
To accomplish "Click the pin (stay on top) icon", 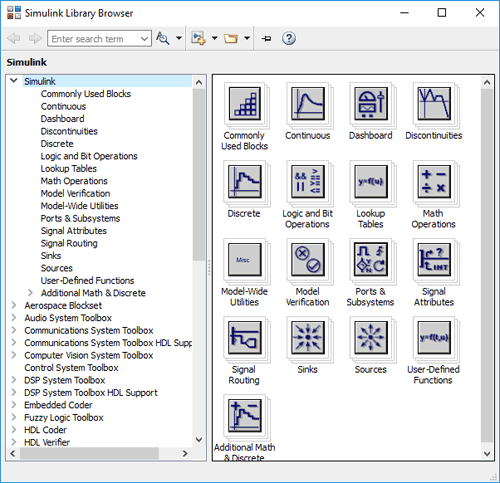I will pyautogui.click(x=266, y=39).
